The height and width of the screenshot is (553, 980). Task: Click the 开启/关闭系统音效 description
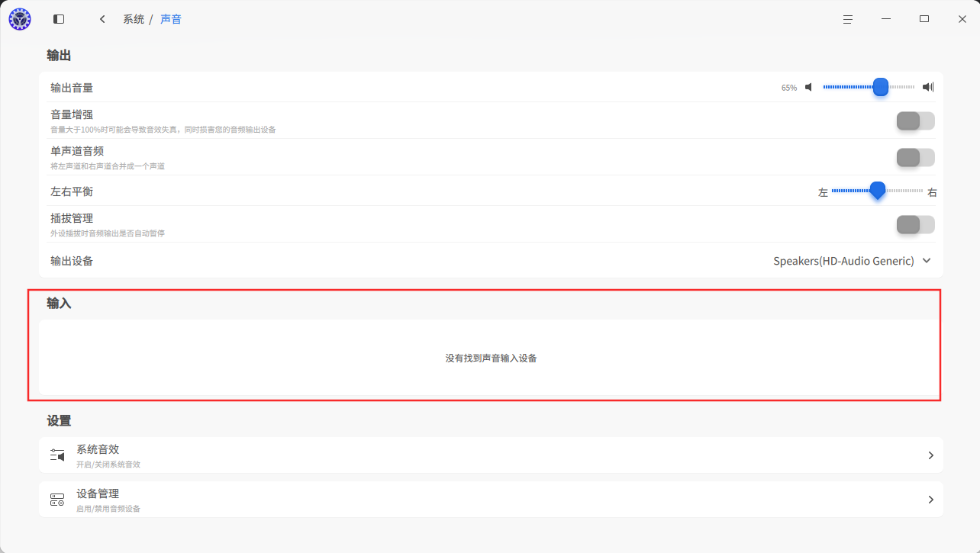coord(108,464)
